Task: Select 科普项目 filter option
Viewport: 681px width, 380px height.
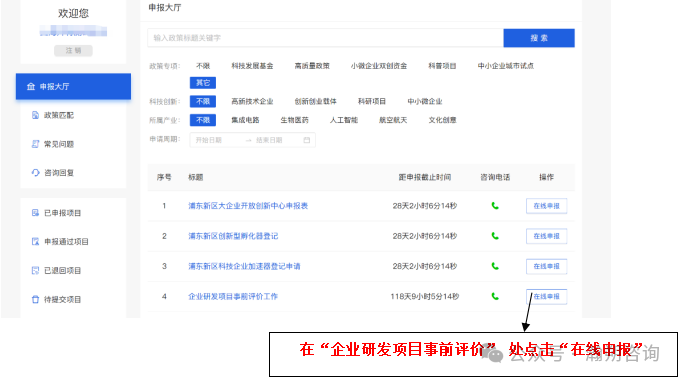Action: [x=442, y=66]
